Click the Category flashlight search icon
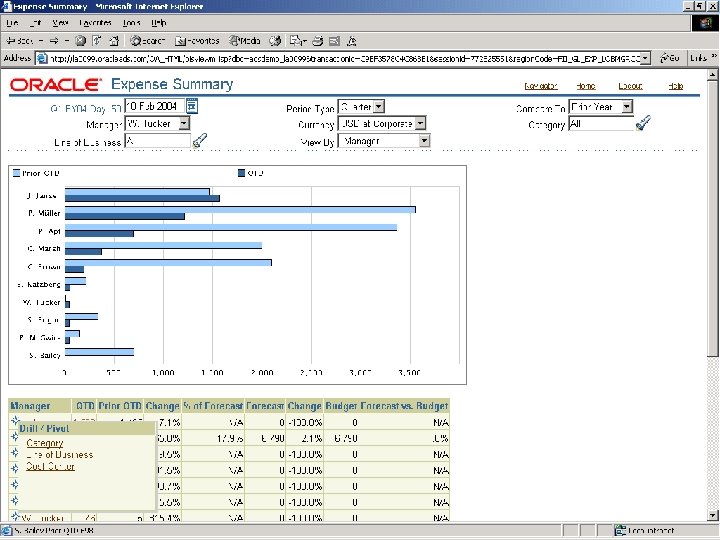Viewport: 720px width, 540px height. pos(643,124)
